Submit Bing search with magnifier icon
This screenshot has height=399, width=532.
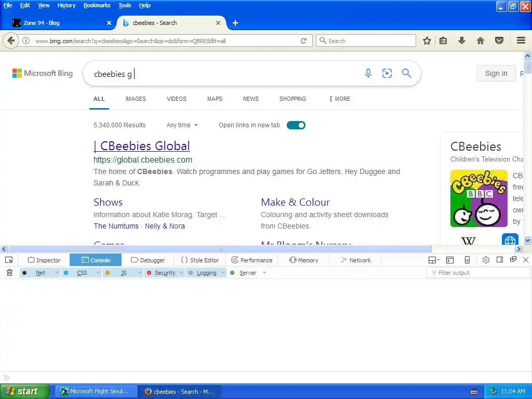[x=406, y=73]
